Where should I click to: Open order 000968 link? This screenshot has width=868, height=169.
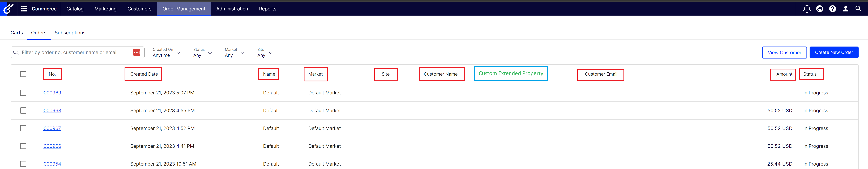[52, 111]
